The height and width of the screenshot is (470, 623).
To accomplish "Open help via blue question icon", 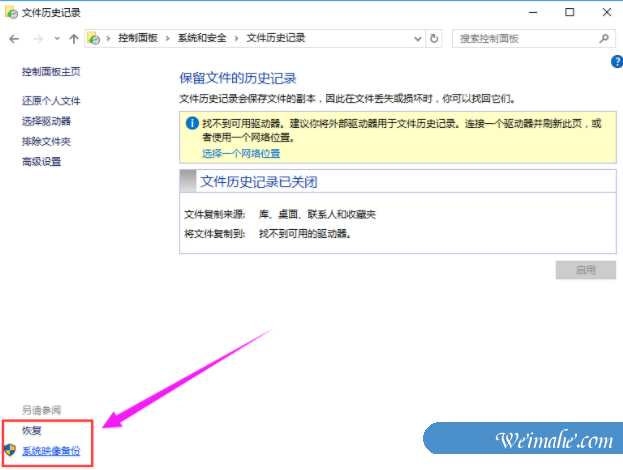I will (x=617, y=62).
